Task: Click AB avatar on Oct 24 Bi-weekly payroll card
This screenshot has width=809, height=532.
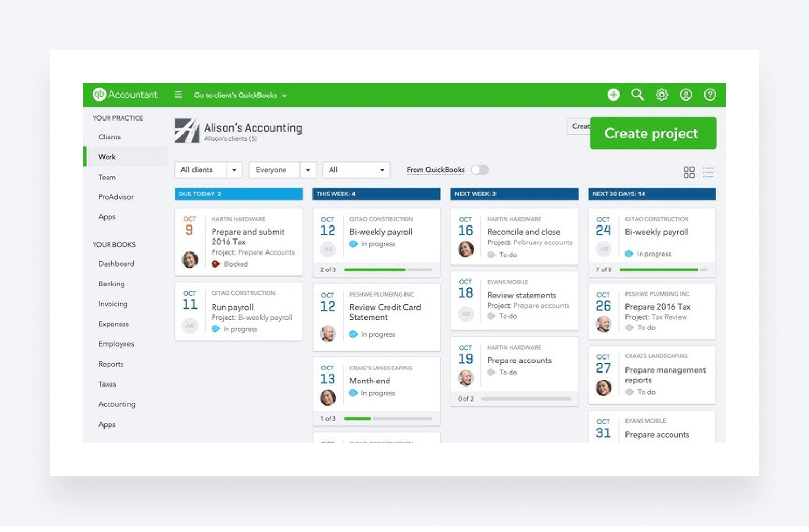Action: [x=604, y=249]
